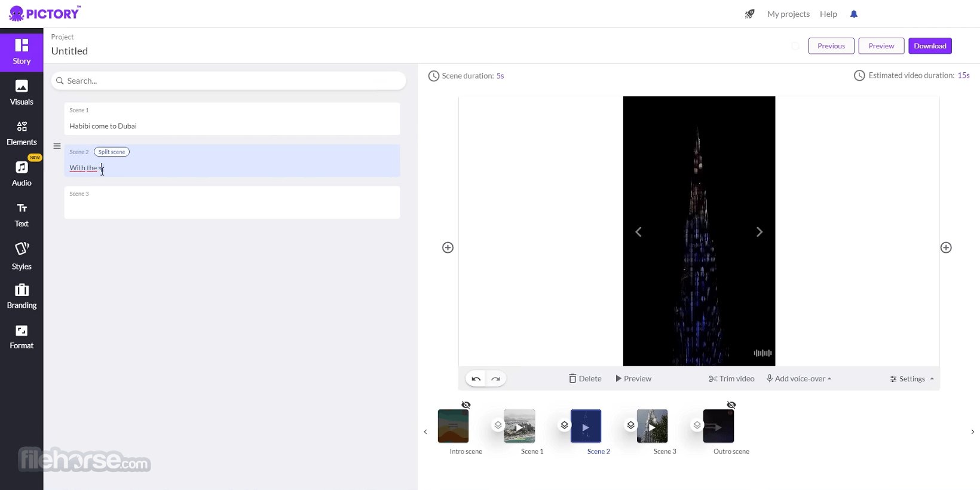
Task: Click the video preview canvas
Action: (699, 231)
